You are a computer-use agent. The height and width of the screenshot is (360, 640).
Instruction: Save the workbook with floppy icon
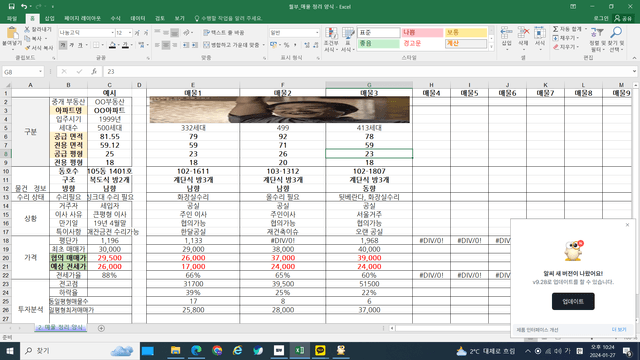point(11,7)
